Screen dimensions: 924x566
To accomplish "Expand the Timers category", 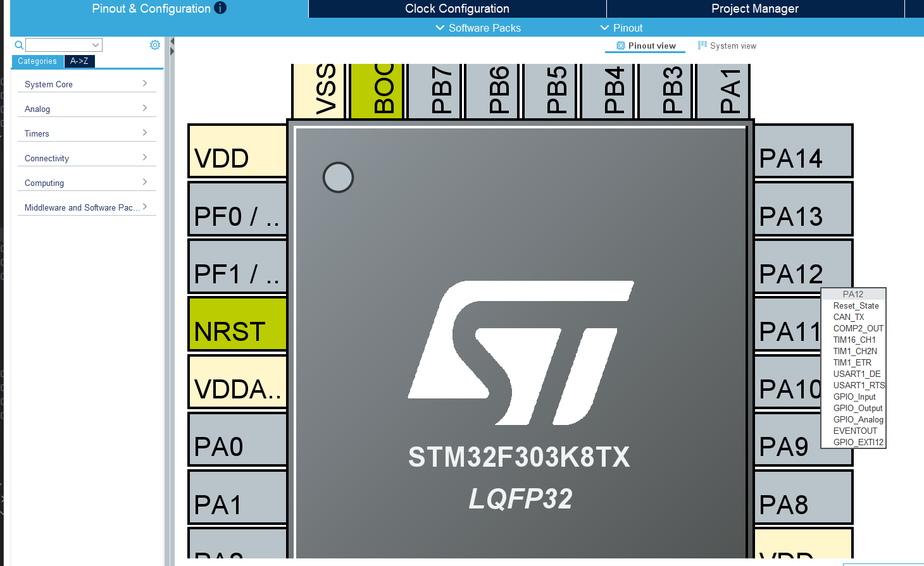I will [86, 133].
